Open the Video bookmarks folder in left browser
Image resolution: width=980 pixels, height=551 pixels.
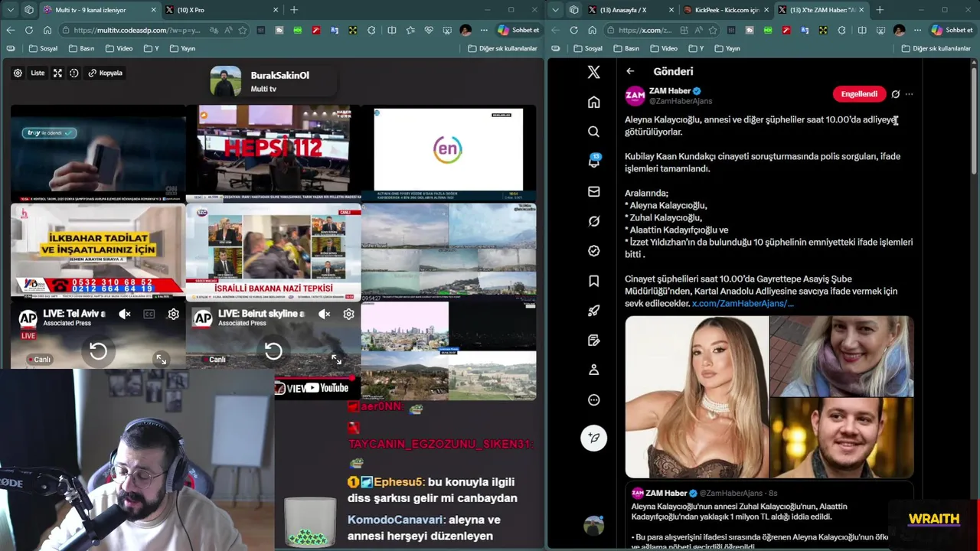tap(119, 48)
